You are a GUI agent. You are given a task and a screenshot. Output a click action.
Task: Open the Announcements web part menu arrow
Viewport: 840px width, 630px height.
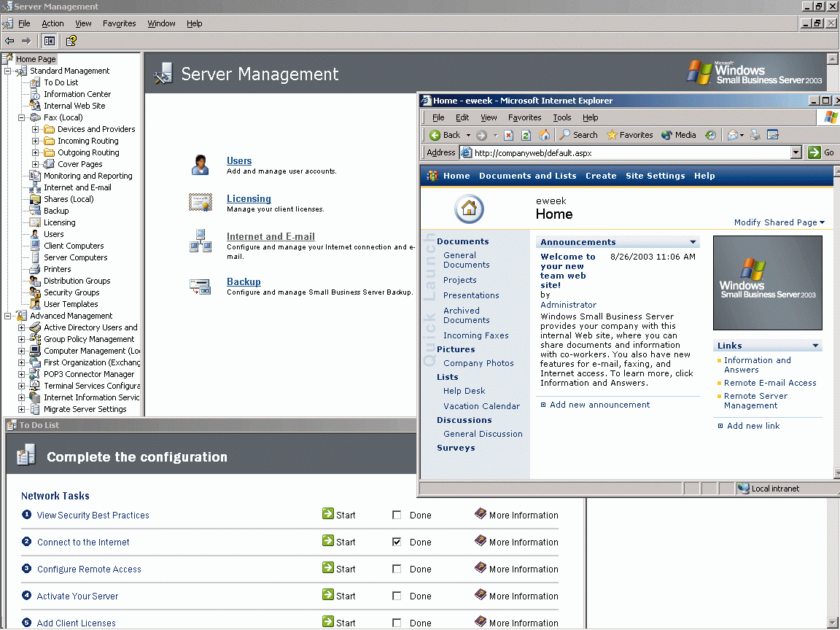click(x=693, y=242)
